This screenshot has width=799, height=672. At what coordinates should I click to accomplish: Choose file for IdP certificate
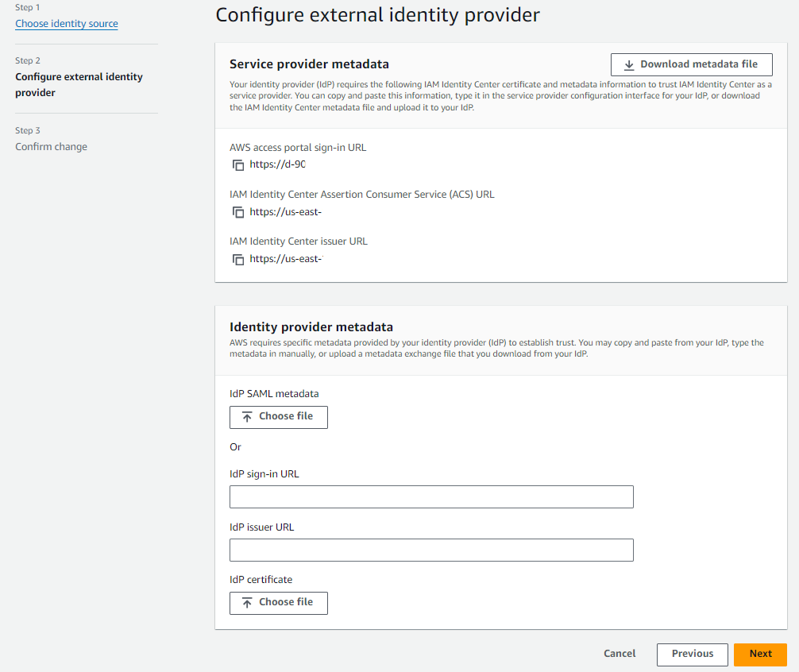(278, 603)
